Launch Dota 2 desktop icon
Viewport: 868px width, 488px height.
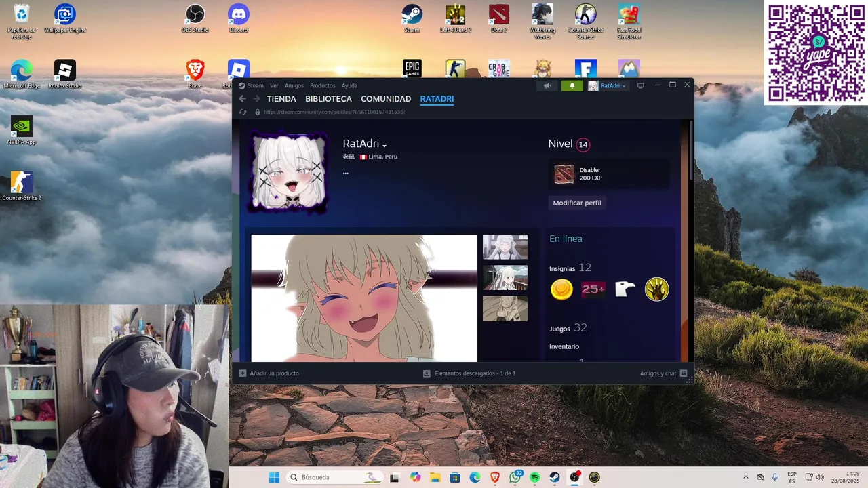[x=499, y=19]
